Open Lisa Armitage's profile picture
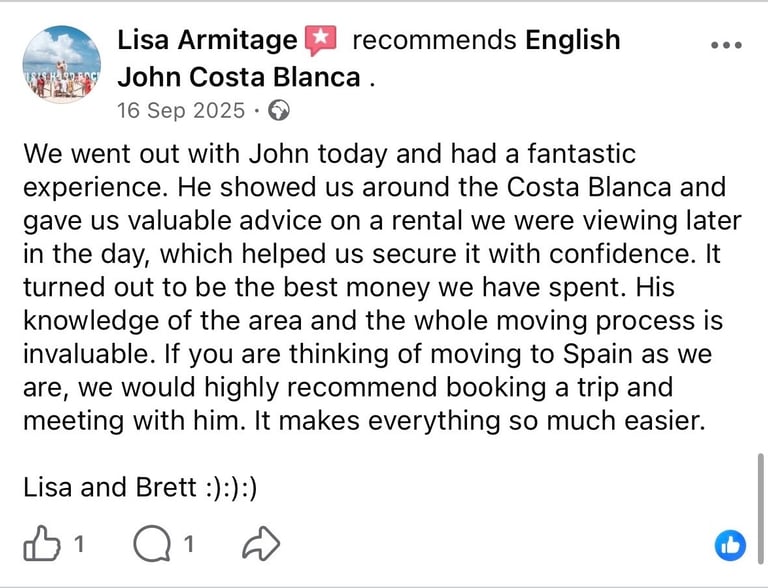 coord(61,63)
